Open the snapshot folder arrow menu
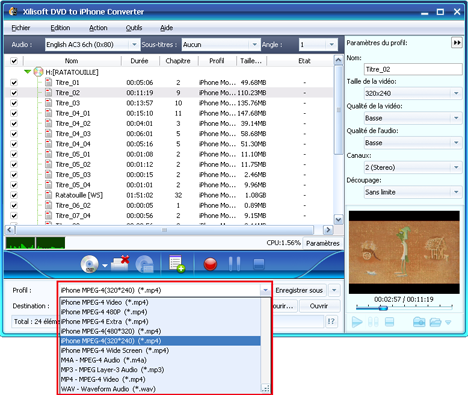Screen dimensions: 468x395 click(x=448, y=322)
